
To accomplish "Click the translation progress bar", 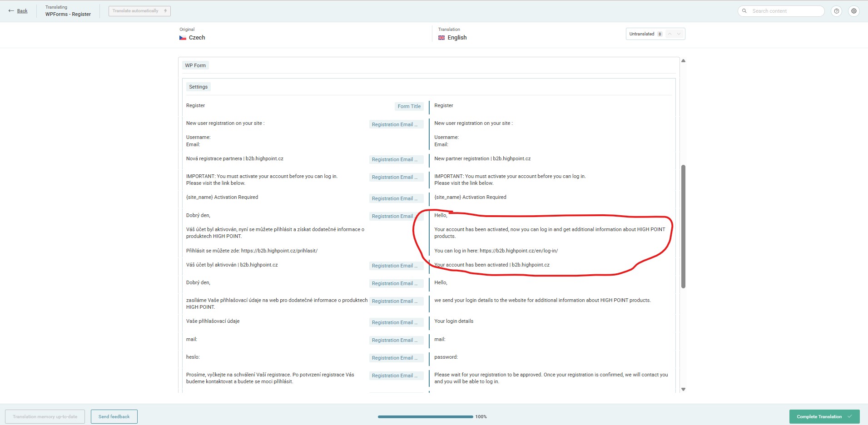I will pos(425,417).
